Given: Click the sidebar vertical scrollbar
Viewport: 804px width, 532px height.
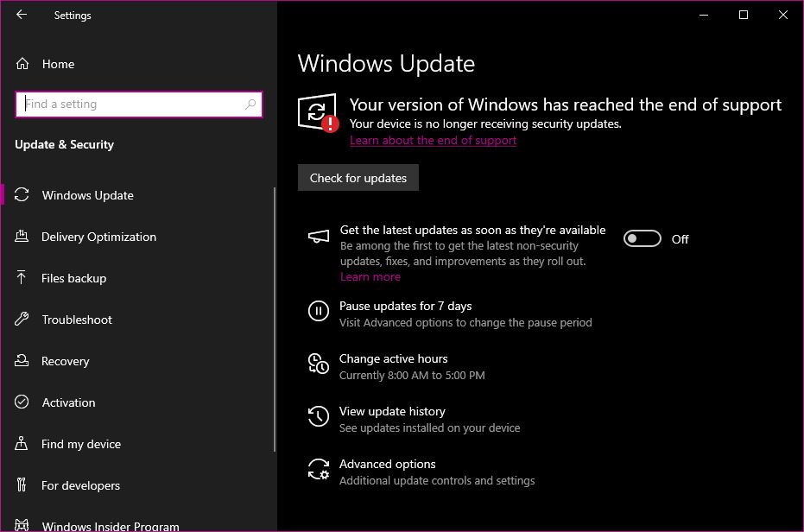Looking at the screenshot, I should [275, 319].
